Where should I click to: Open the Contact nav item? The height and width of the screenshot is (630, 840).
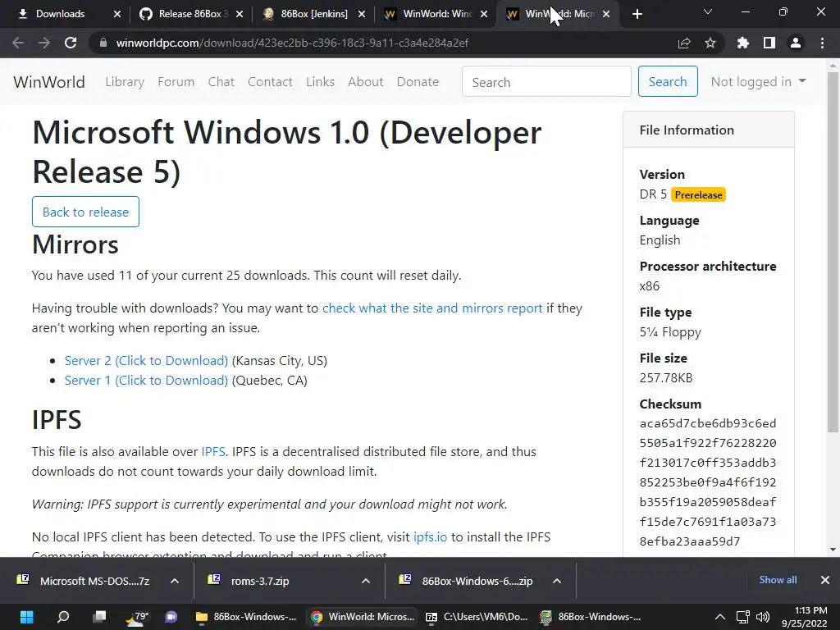click(x=270, y=82)
